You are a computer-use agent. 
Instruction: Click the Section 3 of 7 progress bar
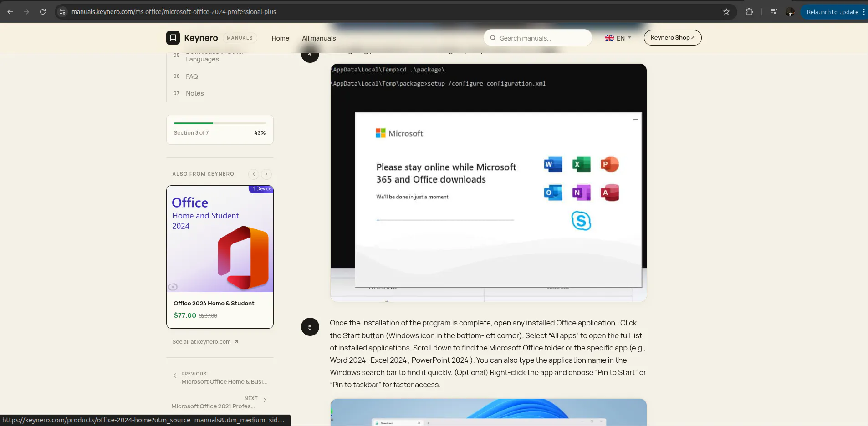pos(220,123)
